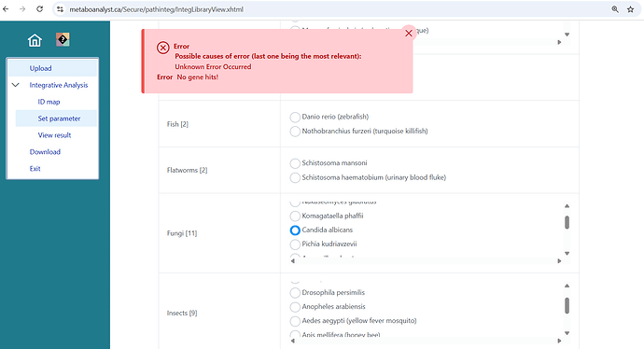Dismiss the error message with X
This screenshot has height=349, width=644.
[x=409, y=34]
